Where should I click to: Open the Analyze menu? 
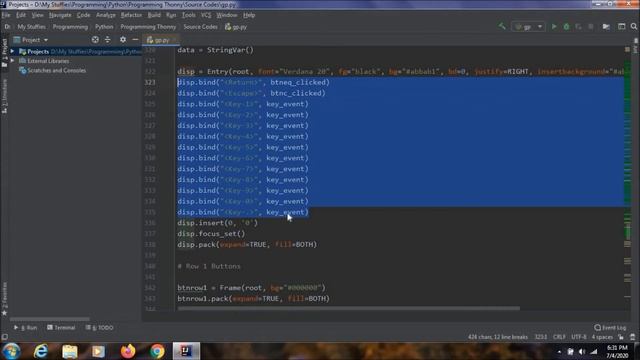coord(106,15)
